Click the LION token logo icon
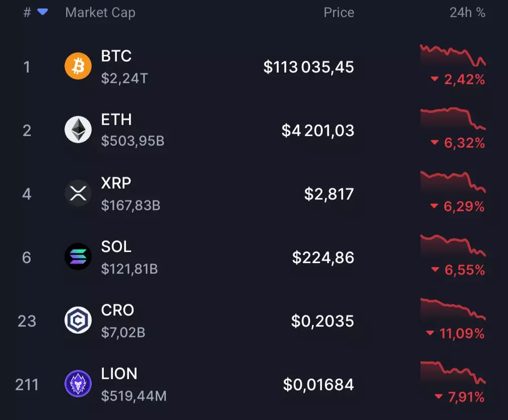Screen dimensions: 508x420 pos(78,384)
